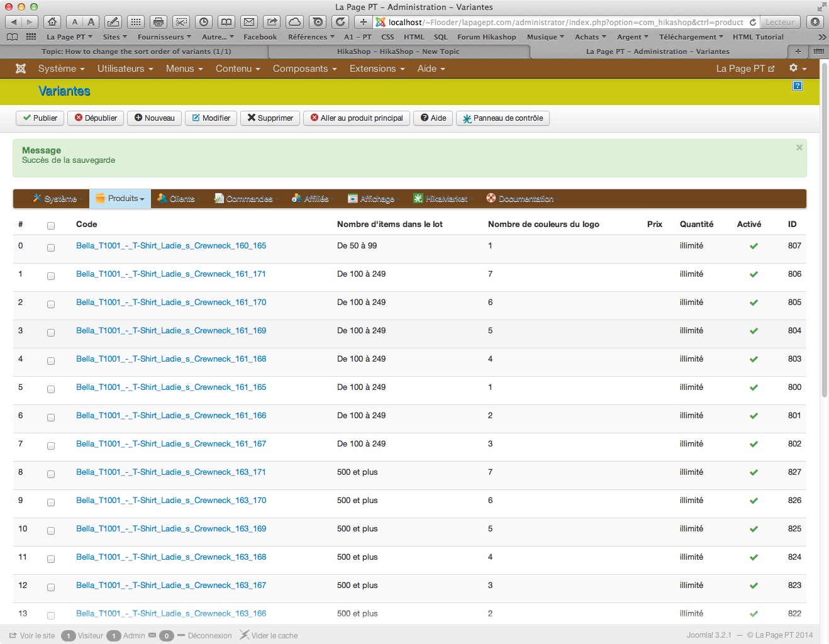Switch to the HikaShop New Topic tab
Screen dimensions: 829x644
coord(398,52)
